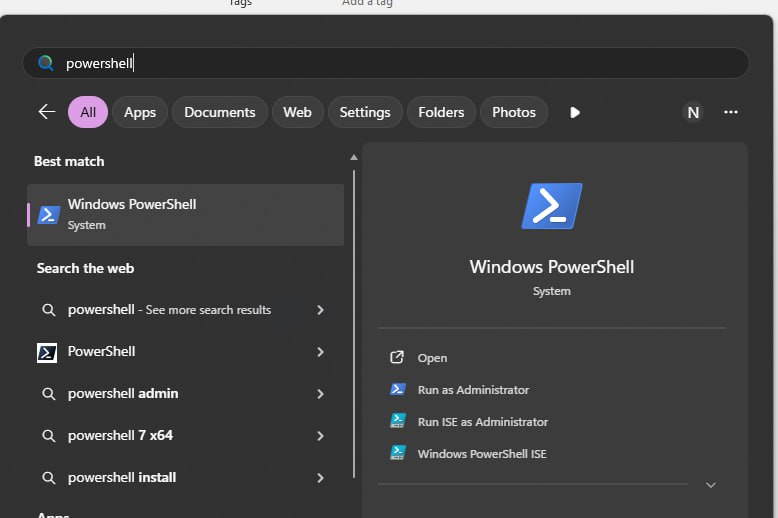Screen dimensions: 778x518
Task: Click large Windows PowerShell icon in preview
Action: coord(552,206)
